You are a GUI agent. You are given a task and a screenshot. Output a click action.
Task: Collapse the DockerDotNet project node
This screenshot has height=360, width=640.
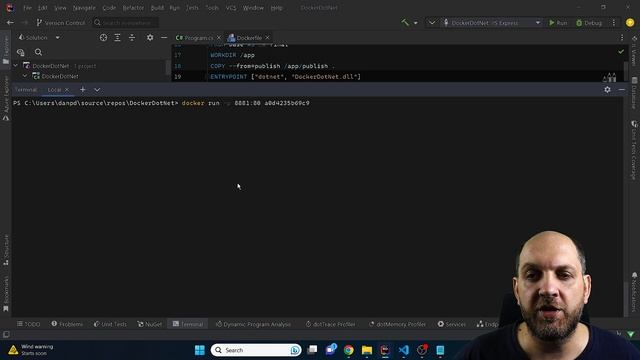[x=25, y=76]
